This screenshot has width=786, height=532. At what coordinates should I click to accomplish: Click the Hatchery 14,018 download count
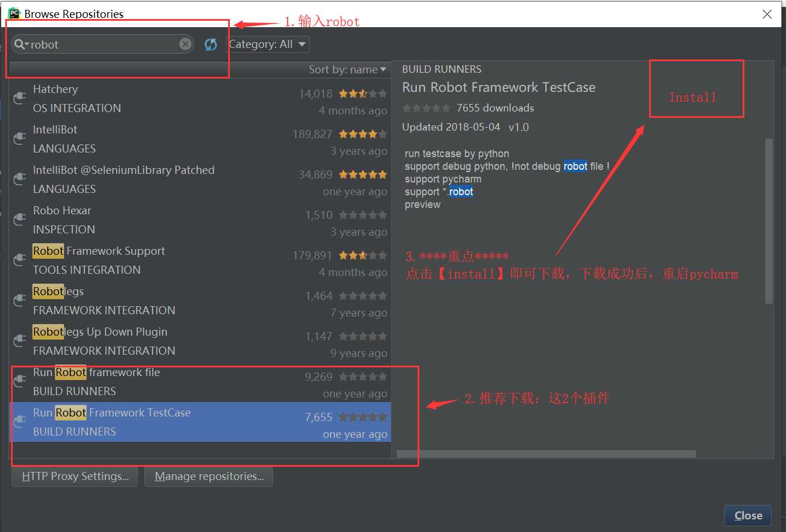(x=315, y=94)
